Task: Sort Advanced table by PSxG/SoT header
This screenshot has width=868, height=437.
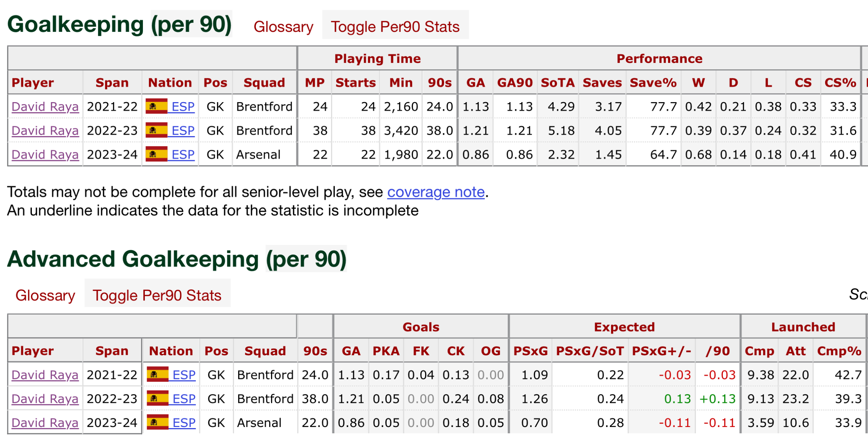Action: tap(590, 351)
